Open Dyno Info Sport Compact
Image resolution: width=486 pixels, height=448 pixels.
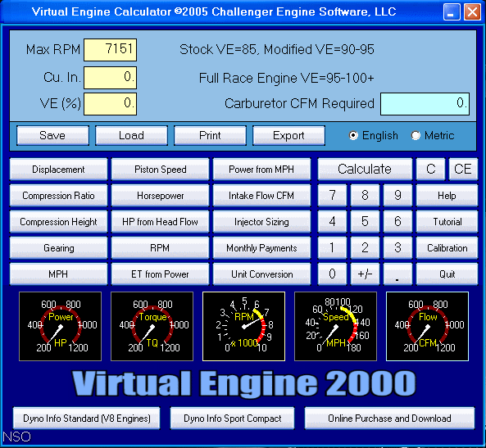pyautogui.click(x=232, y=419)
